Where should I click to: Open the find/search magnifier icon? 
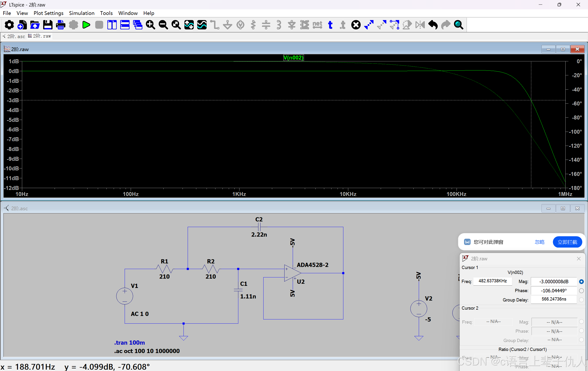click(459, 25)
